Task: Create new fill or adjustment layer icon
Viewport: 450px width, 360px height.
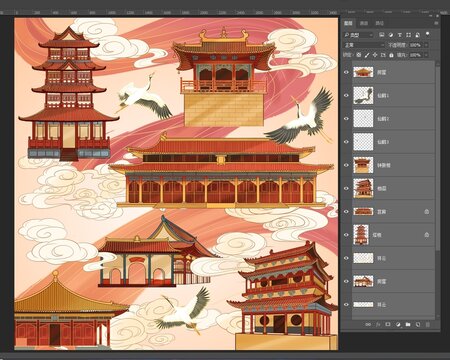Action: (398, 324)
